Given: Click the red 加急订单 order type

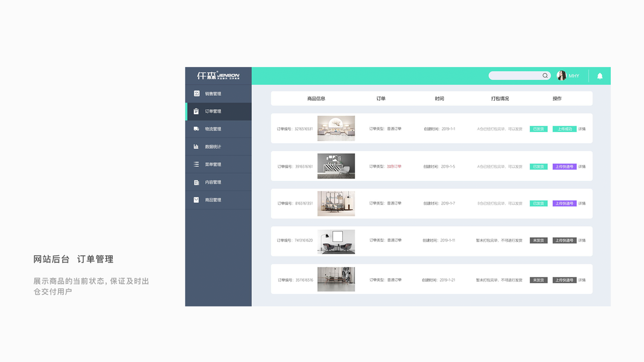Looking at the screenshot, I should 394,167.
